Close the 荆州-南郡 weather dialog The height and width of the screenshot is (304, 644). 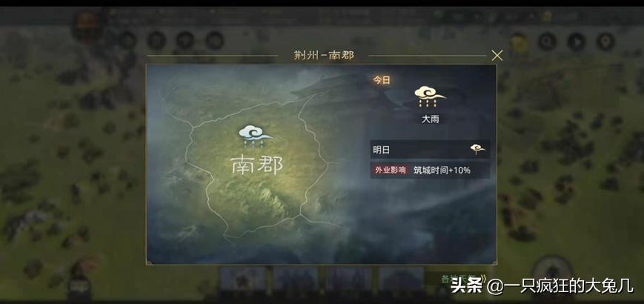click(x=497, y=56)
